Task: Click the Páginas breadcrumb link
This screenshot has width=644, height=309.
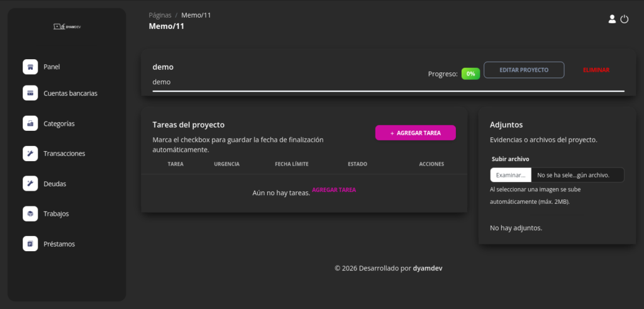Action: (160, 15)
